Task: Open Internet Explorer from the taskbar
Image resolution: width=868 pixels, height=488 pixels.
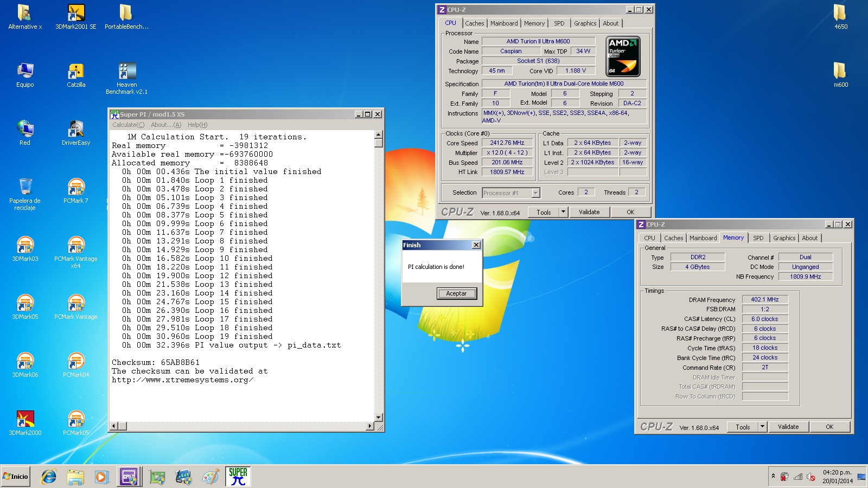Action: coord(49,477)
